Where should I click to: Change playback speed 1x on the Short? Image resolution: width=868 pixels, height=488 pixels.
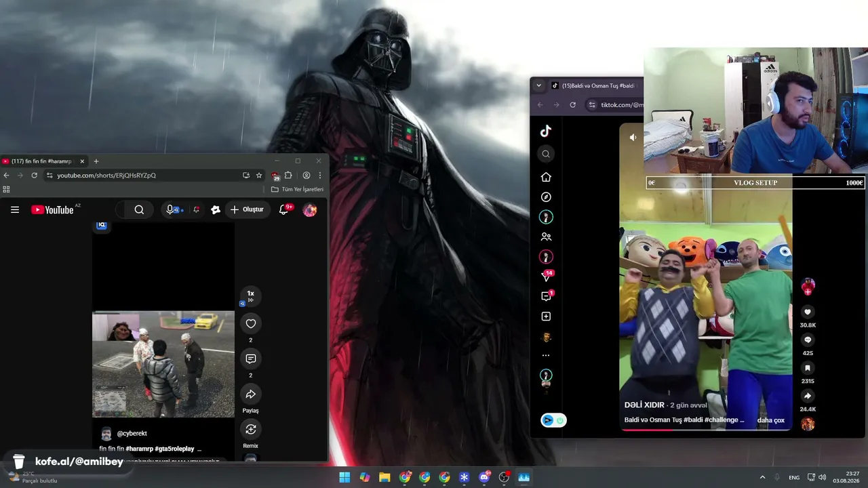point(250,296)
